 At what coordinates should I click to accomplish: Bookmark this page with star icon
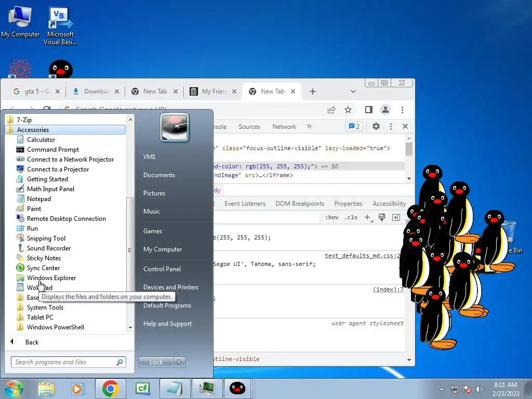pyautogui.click(x=348, y=110)
